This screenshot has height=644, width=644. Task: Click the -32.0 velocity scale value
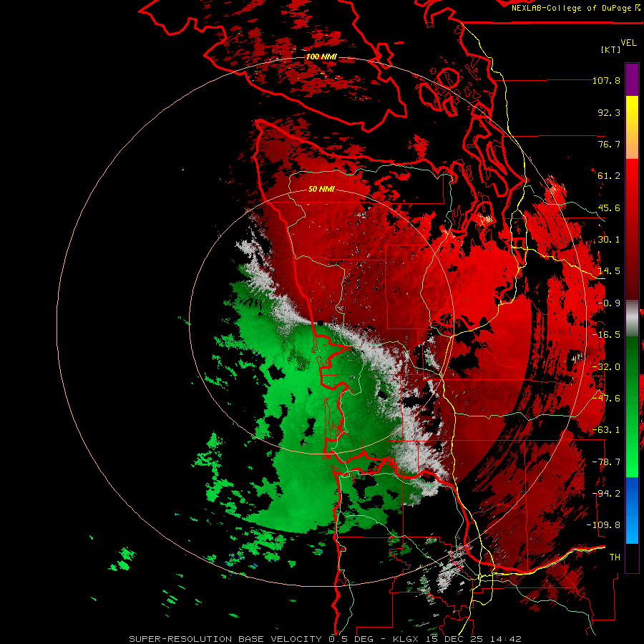click(x=606, y=367)
